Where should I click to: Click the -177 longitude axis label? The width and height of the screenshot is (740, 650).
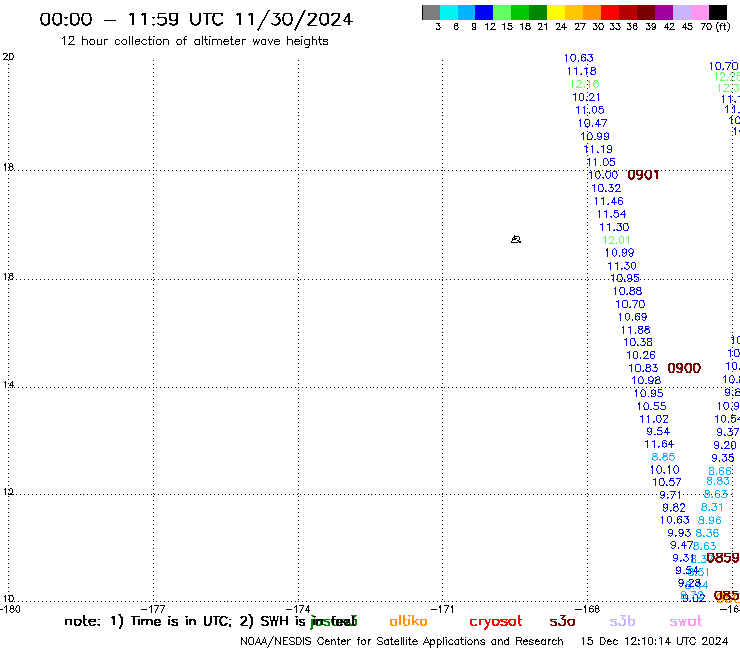pyautogui.click(x=153, y=609)
